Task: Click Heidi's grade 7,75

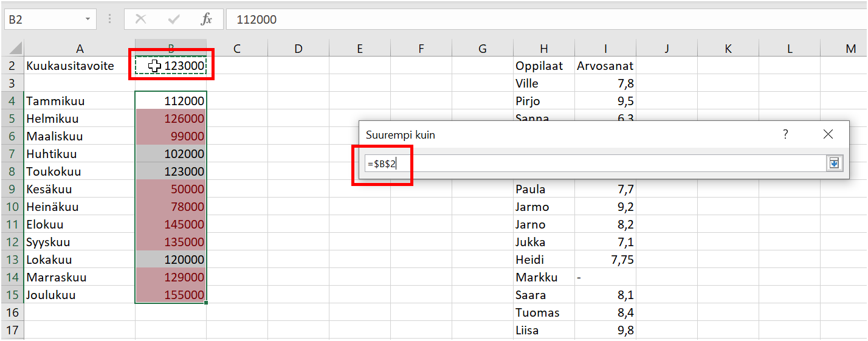Action: click(605, 260)
